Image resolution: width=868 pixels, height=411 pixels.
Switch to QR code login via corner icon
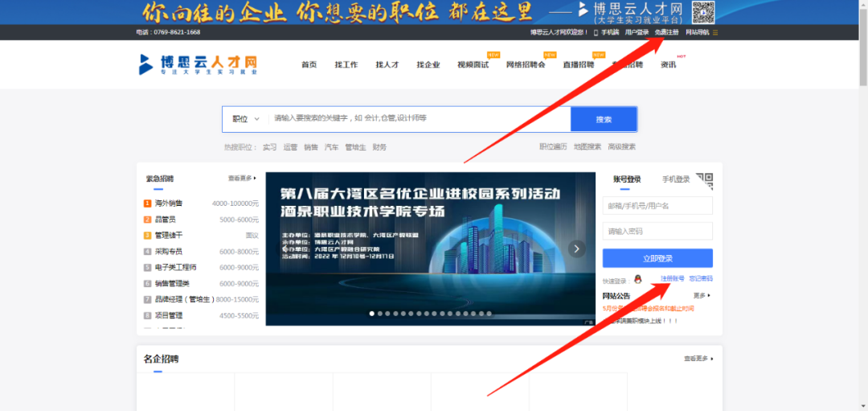[705, 180]
